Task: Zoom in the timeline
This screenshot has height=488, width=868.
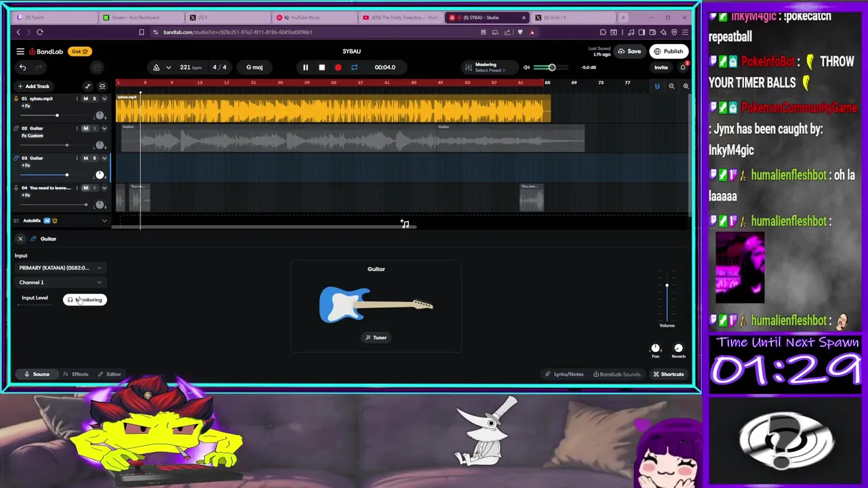Action: pyautogui.click(x=686, y=86)
